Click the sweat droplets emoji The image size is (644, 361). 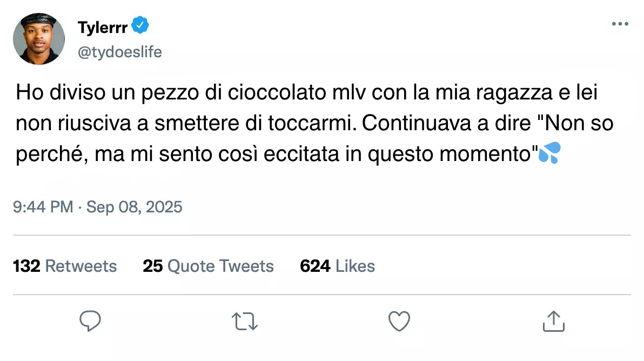tap(550, 154)
